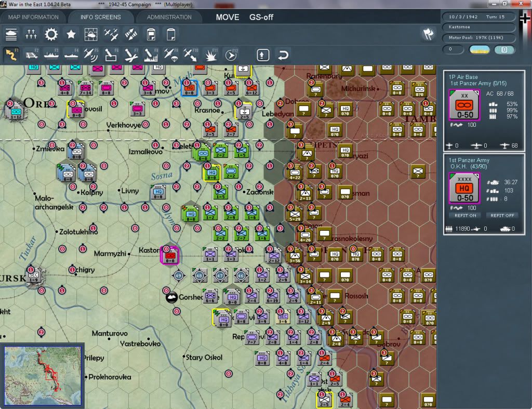This screenshot has width=532, height=409.
Task: Open the reinforcement/withdrawal arrows icon
Action: [131, 34]
